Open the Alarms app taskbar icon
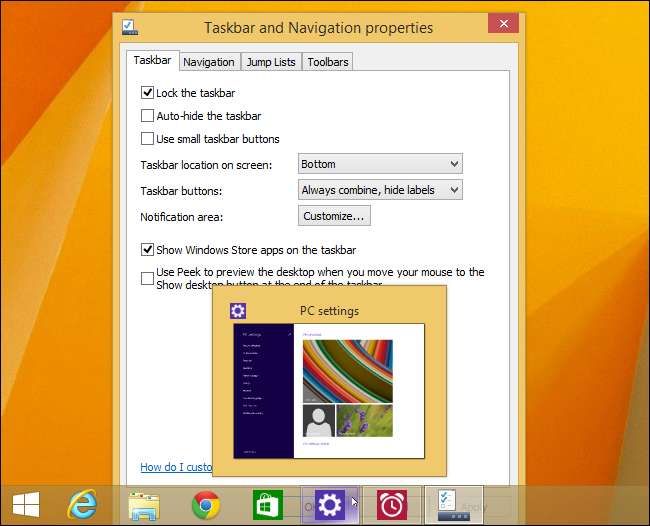Viewport: 650px width, 526px height. click(391, 506)
